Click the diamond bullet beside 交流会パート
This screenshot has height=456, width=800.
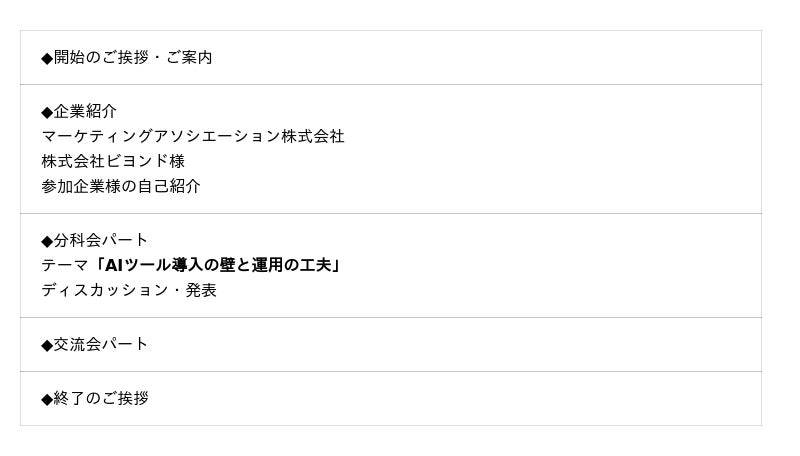tap(47, 345)
